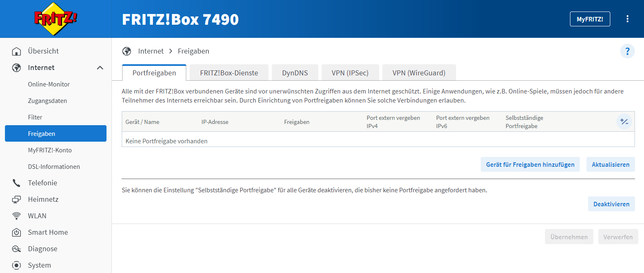Click the table edit icon beside Selbstständige Portfreigabe
644x273 pixels.
point(624,121)
